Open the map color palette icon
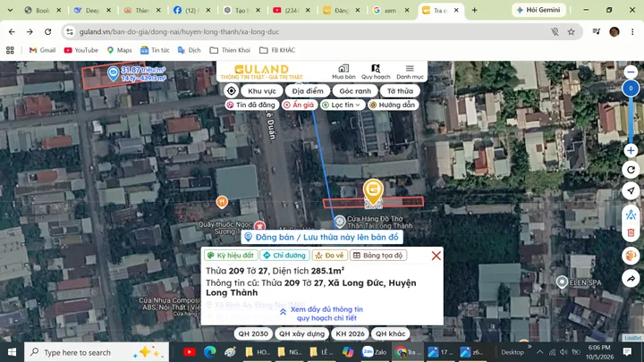The width and height of the screenshot is (644, 362). 631,256
